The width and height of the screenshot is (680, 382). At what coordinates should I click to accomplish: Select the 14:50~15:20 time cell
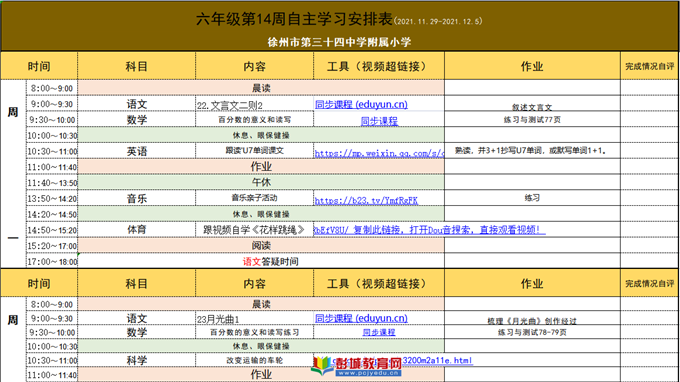click(52, 230)
